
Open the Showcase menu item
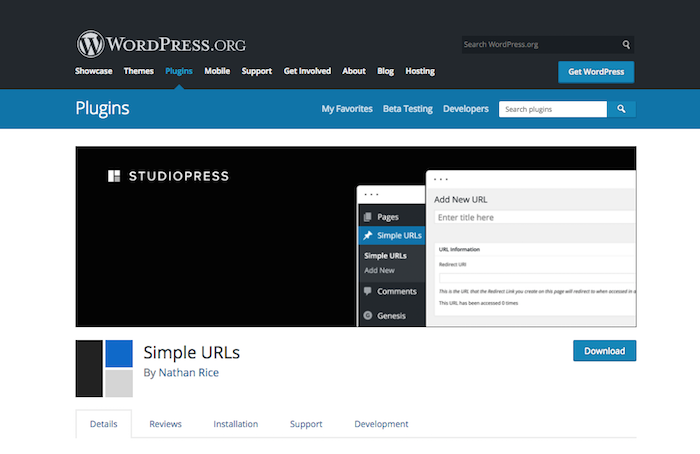point(94,71)
